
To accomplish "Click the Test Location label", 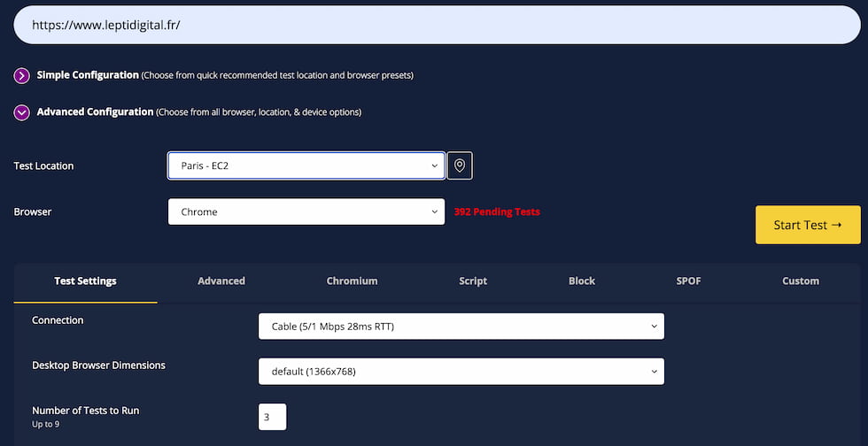I will point(43,165).
